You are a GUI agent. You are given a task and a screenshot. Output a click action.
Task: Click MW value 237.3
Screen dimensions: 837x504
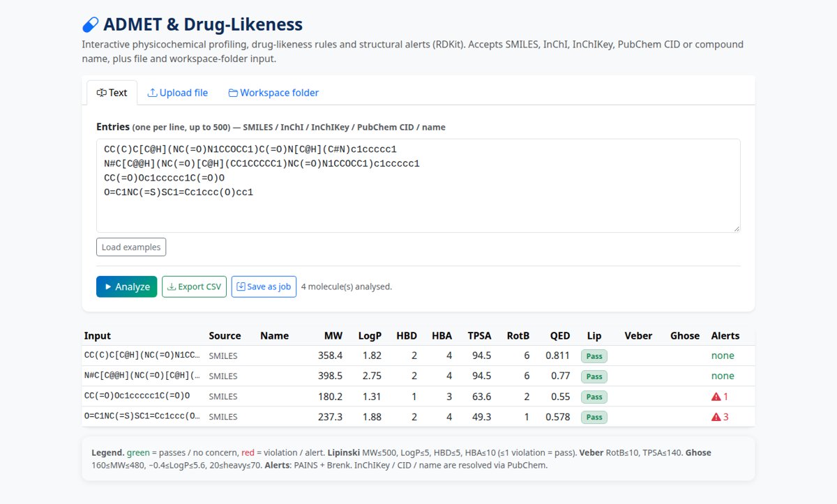click(331, 417)
